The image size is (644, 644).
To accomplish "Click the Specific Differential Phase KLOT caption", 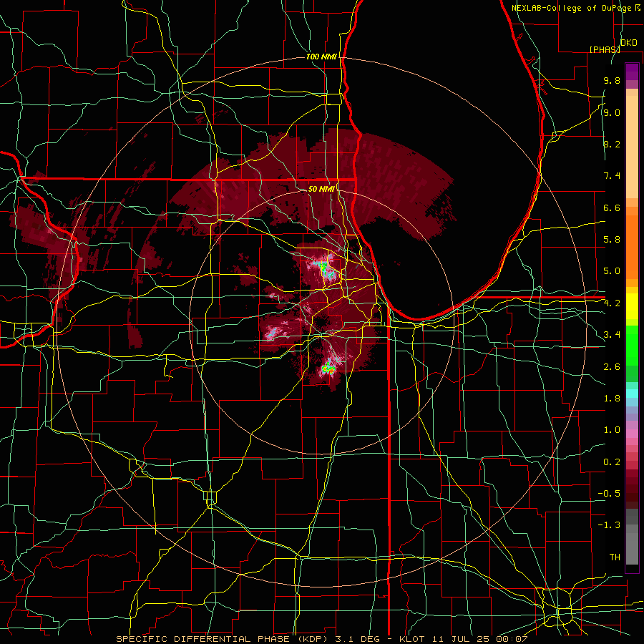I will tap(321, 639).
